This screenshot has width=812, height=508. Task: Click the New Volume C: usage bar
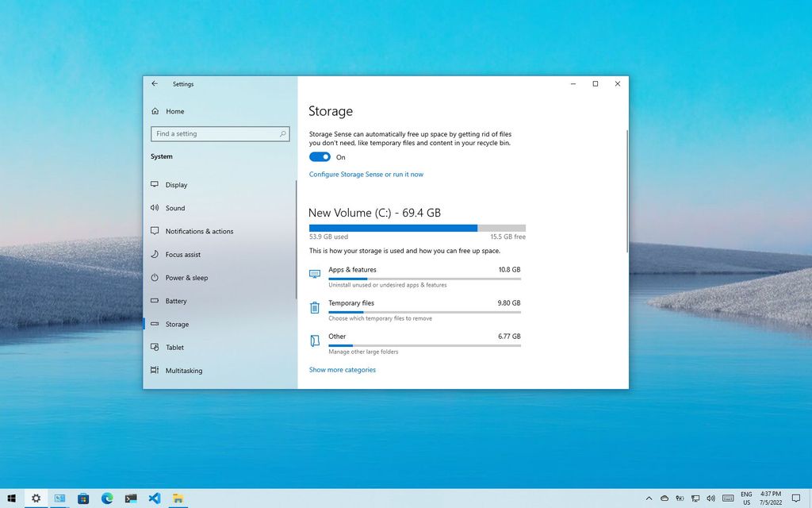[417, 227]
